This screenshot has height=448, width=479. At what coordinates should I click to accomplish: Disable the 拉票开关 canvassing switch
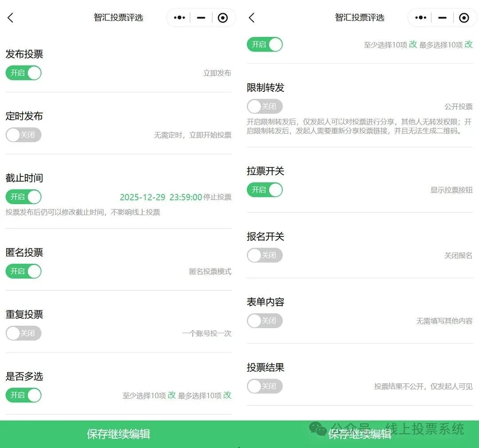264,190
